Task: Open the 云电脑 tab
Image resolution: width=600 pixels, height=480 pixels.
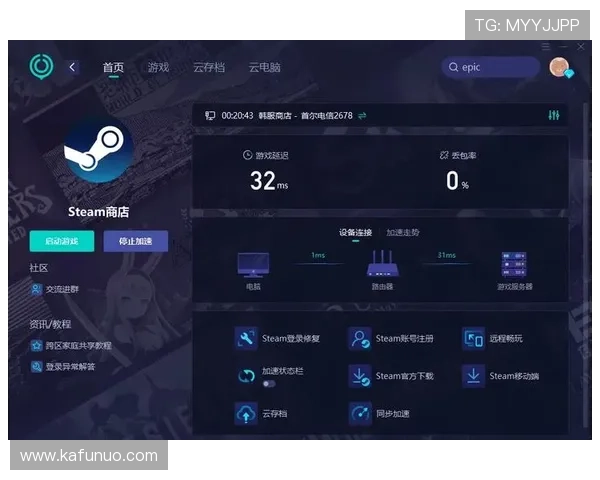Action: point(264,67)
